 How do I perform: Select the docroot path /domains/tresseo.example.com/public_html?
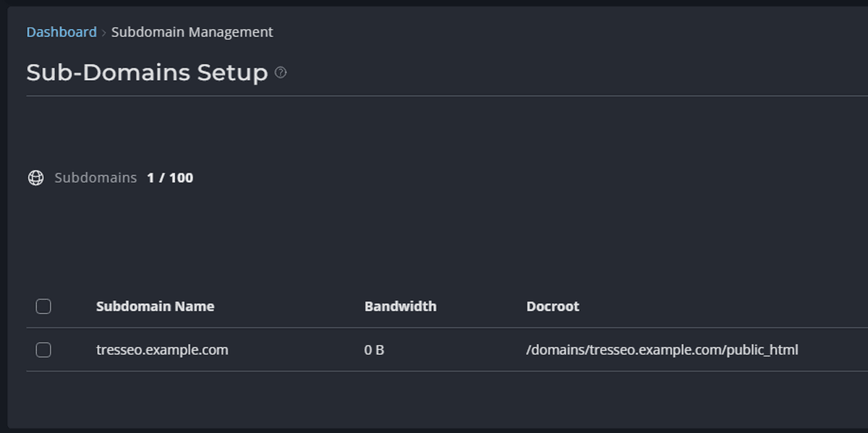pos(662,349)
